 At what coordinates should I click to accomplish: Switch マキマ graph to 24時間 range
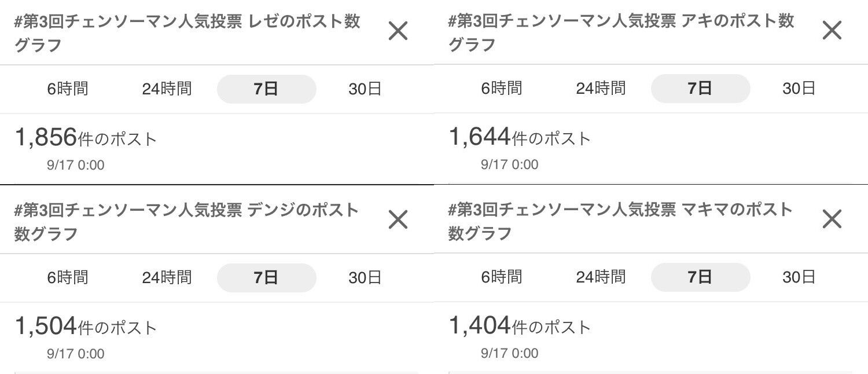pyautogui.click(x=601, y=277)
